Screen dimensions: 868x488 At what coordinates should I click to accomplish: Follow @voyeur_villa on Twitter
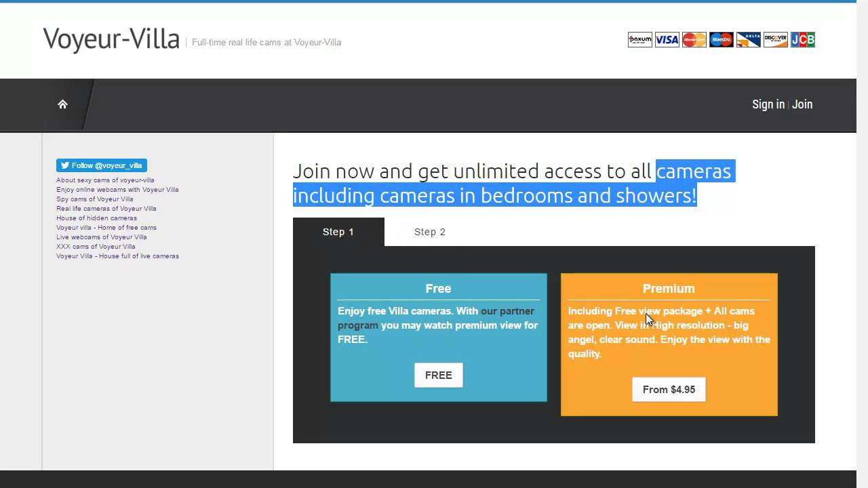tap(102, 165)
